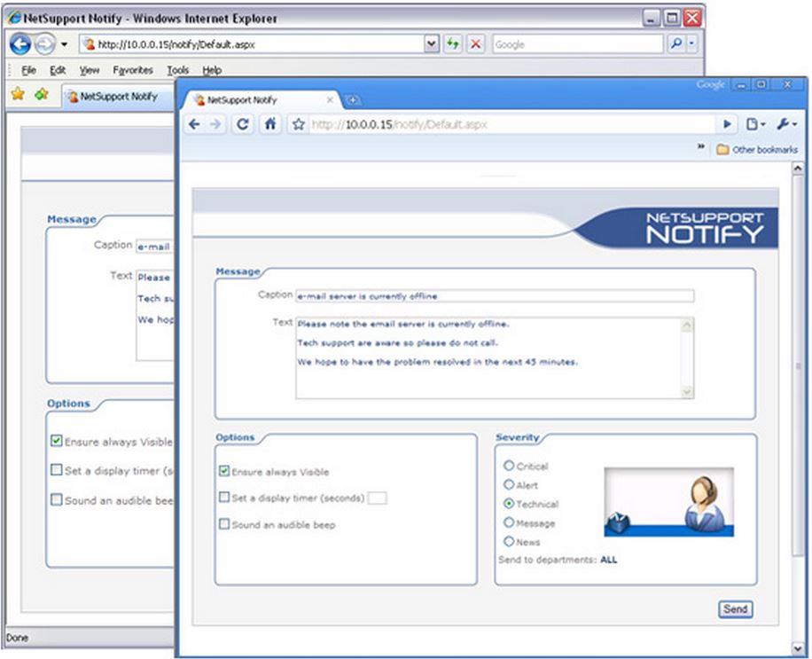Click the Caption field in IE window
This screenshot has height=659, width=812.
coord(154,247)
